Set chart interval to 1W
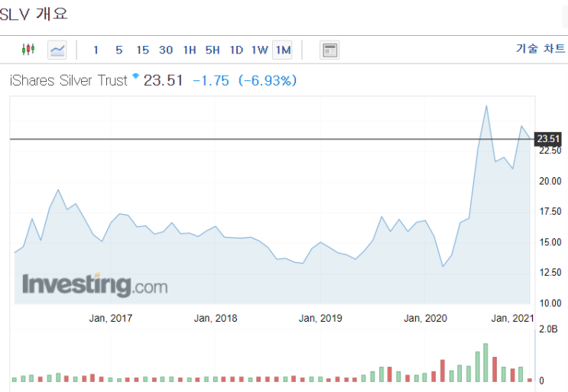This screenshot has height=392, width=568. pos(260,50)
